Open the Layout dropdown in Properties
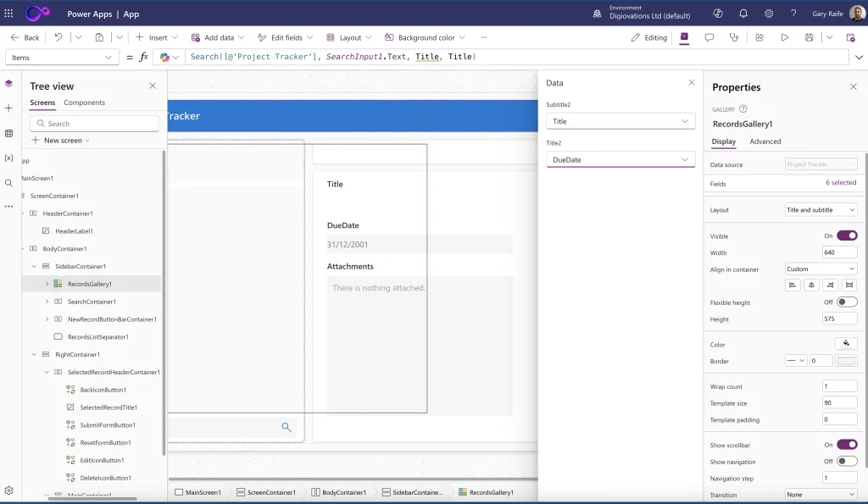The height and width of the screenshot is (504, 868). click(821, 209)
